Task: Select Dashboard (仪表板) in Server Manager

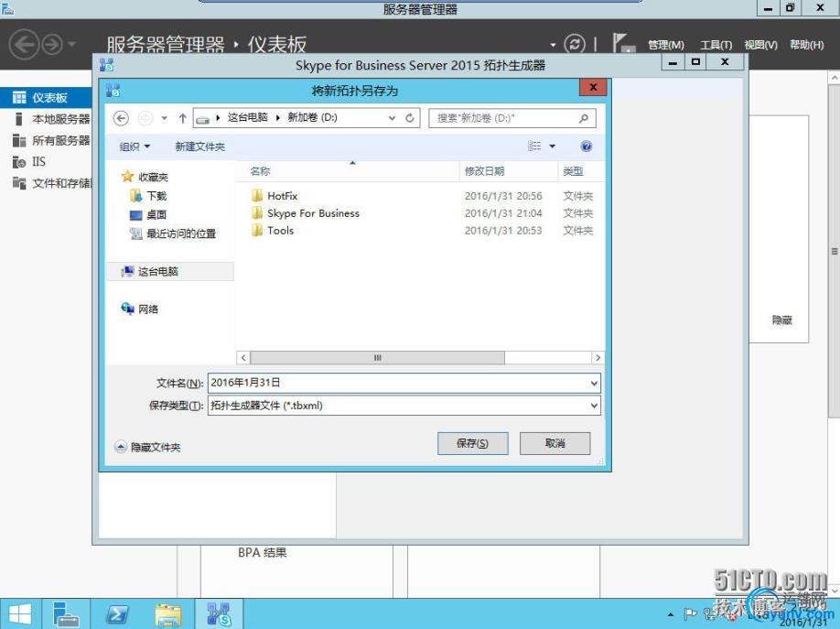Action: 46,98
